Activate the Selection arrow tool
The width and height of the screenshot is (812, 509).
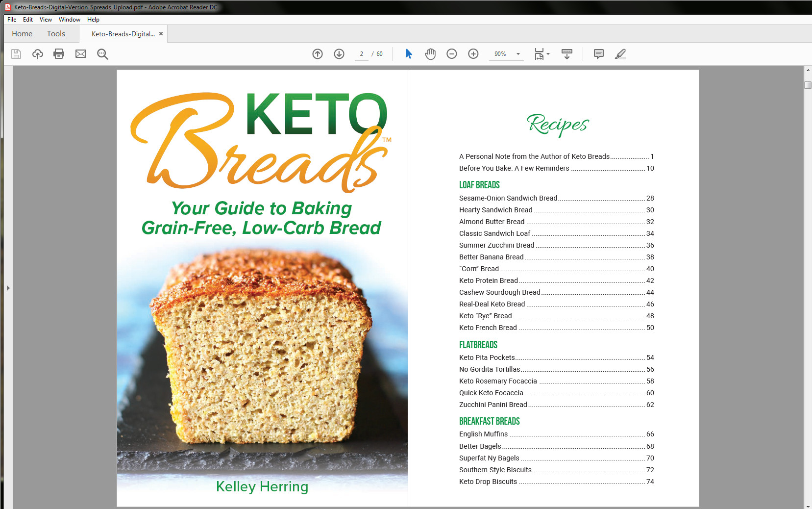point(409,54)
